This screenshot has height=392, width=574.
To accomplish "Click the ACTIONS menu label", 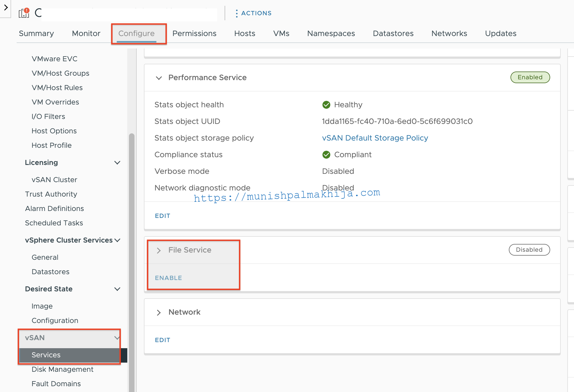I will (256, 13).
